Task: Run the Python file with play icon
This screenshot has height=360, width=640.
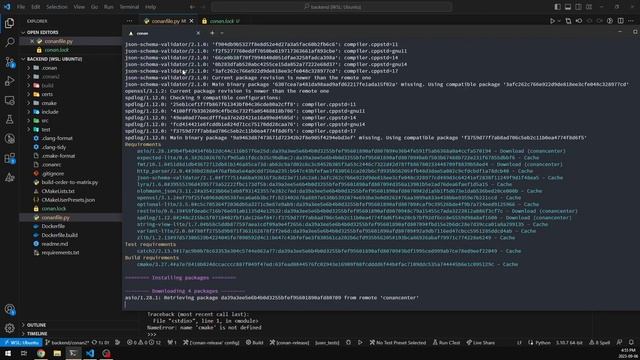Action: 552,21
